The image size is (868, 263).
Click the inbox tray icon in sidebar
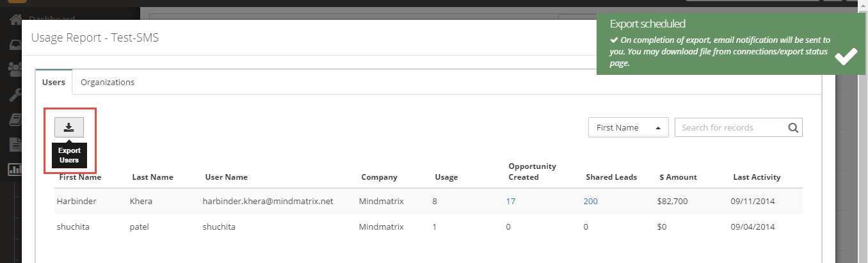tap(15, 45)
